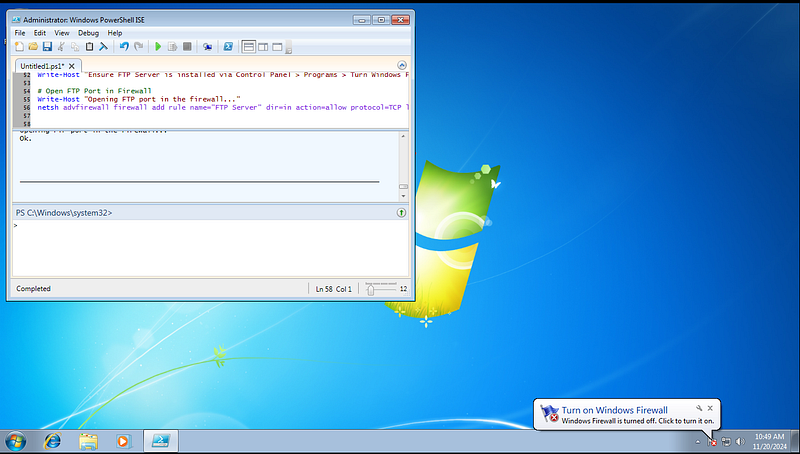
Task: Open the network tray icon
Action: point(726,442)
